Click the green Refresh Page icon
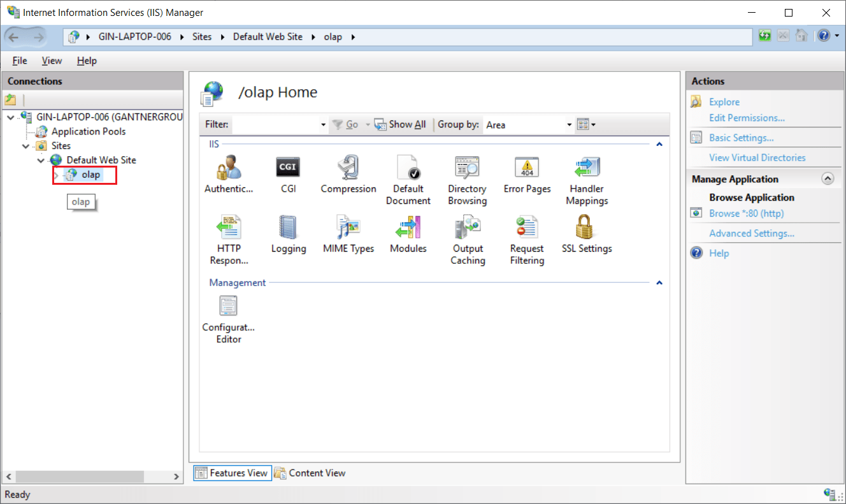This screenshot has width=846, height=504. pyautogui.click(x=765, y=36)
